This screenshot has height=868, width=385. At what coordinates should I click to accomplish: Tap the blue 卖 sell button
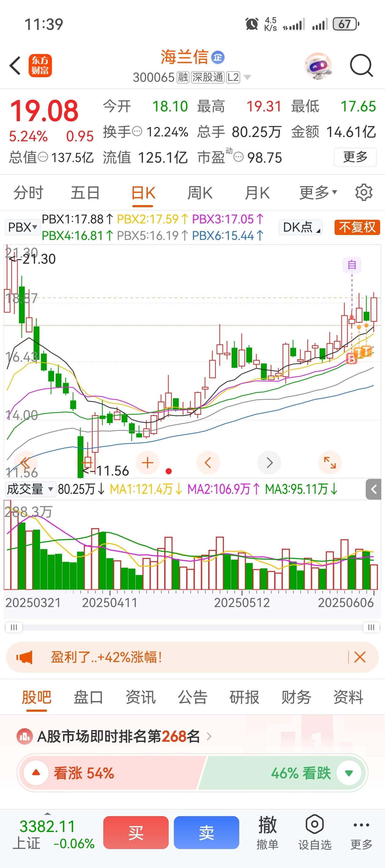pyautogui.click(x=207, y=833)
